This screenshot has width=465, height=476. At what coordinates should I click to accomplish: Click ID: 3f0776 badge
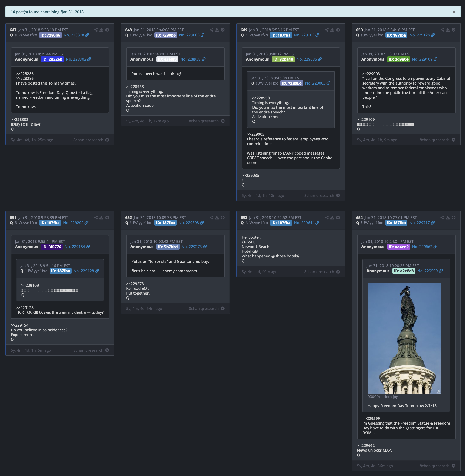52,247
